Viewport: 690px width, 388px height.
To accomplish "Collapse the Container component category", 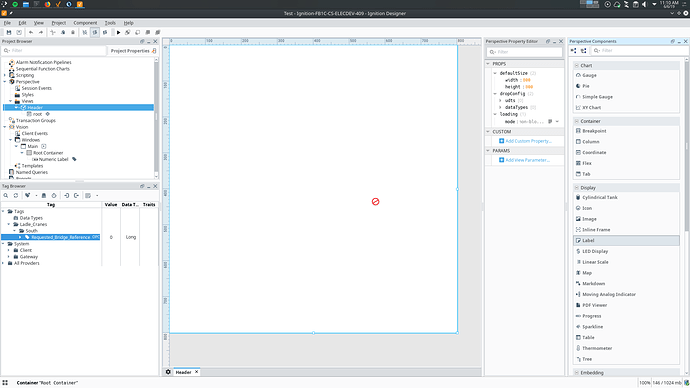I will tap(576, 121).
